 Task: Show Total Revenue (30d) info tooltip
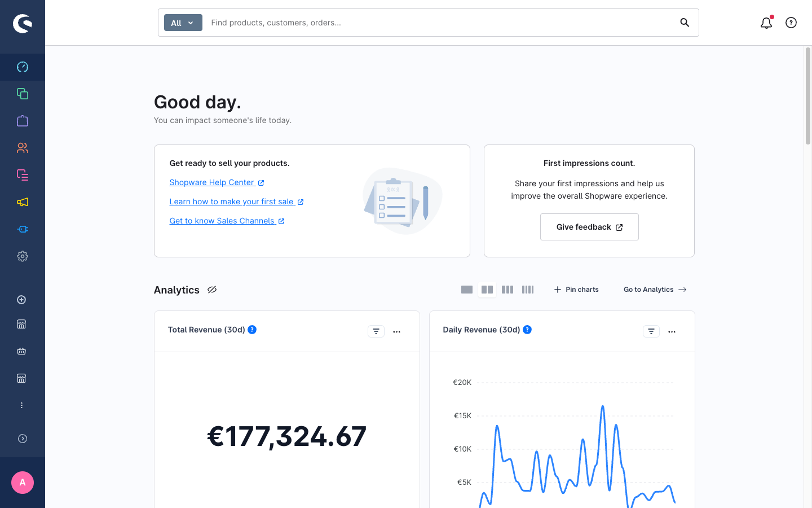[x=252, y=330]
